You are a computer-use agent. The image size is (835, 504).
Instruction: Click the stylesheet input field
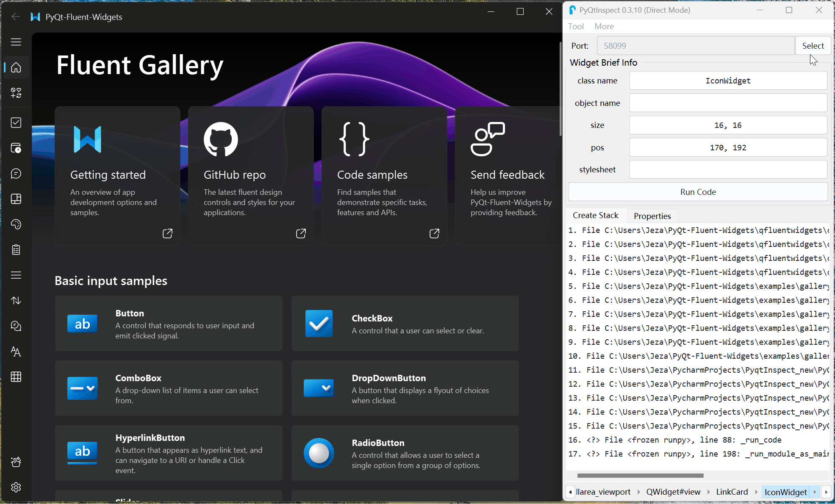728,169
